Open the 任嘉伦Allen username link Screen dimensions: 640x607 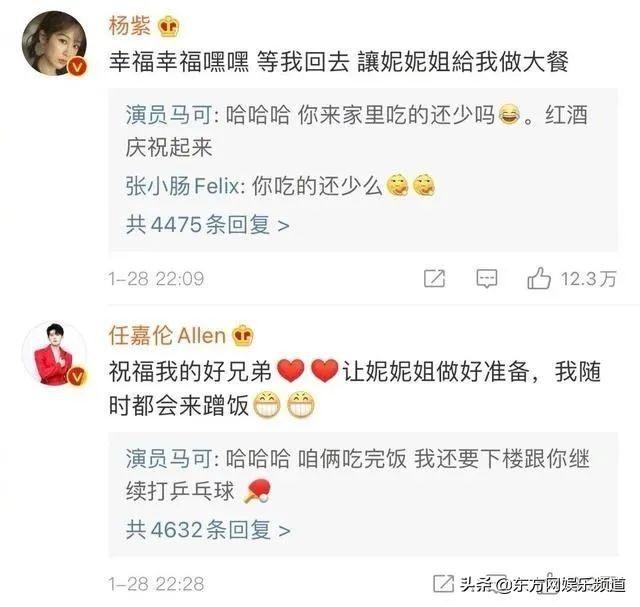click(167, 336)
